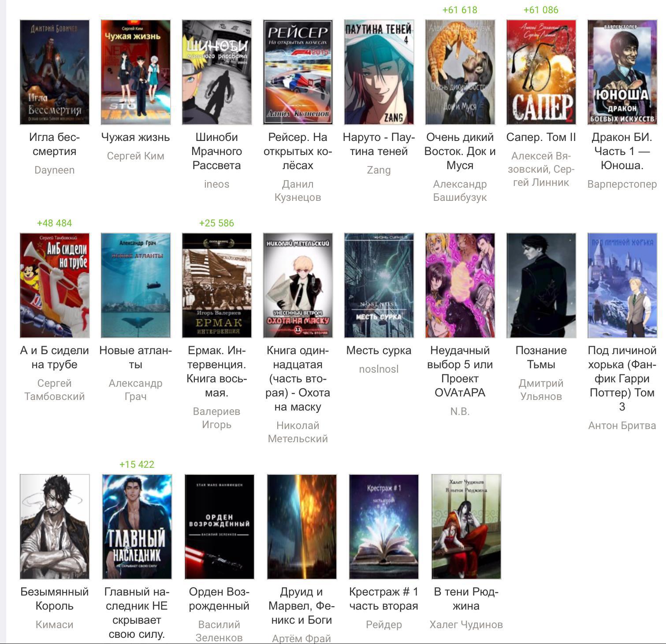Click the title 'Чужая жизнь'
This screenshot has height=644, width=666.
click(136, 137)
